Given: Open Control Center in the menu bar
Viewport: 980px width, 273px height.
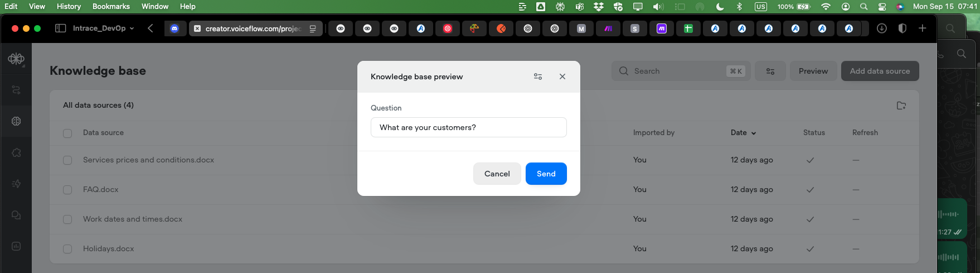Looking at the screenshot, I should pos(882,7).
